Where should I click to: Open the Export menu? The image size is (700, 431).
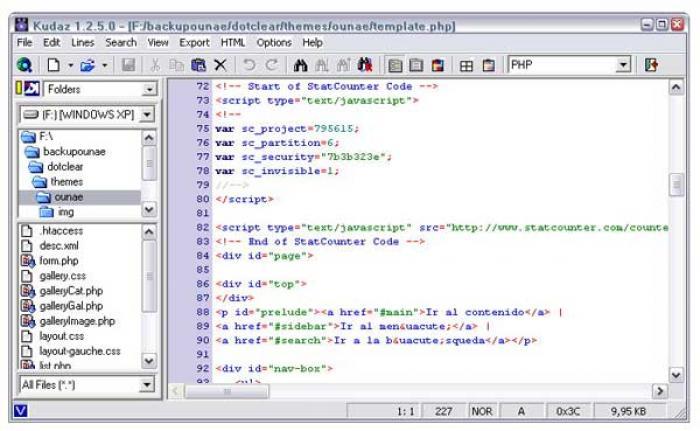[194, 42]
